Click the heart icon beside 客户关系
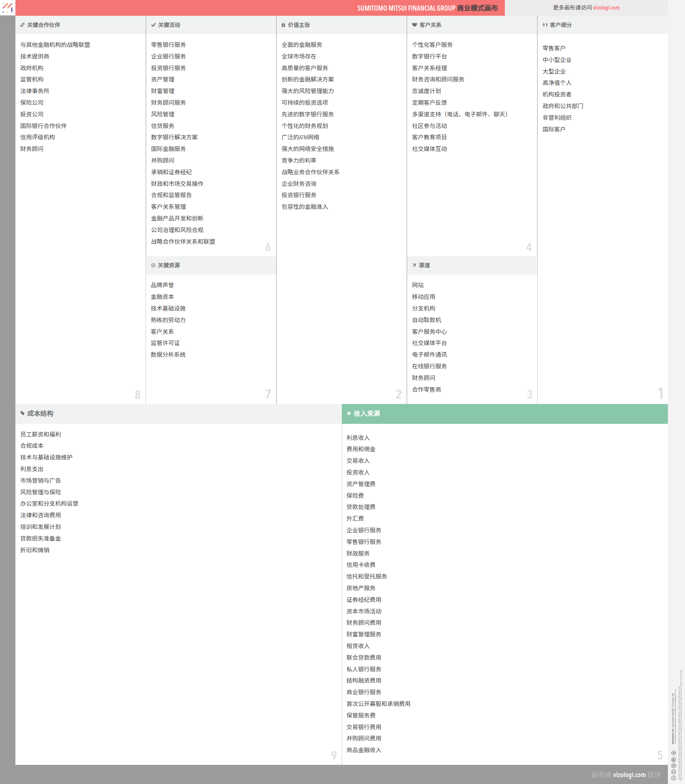The width and height of the screenshot is (685, 784). point(414,25)
